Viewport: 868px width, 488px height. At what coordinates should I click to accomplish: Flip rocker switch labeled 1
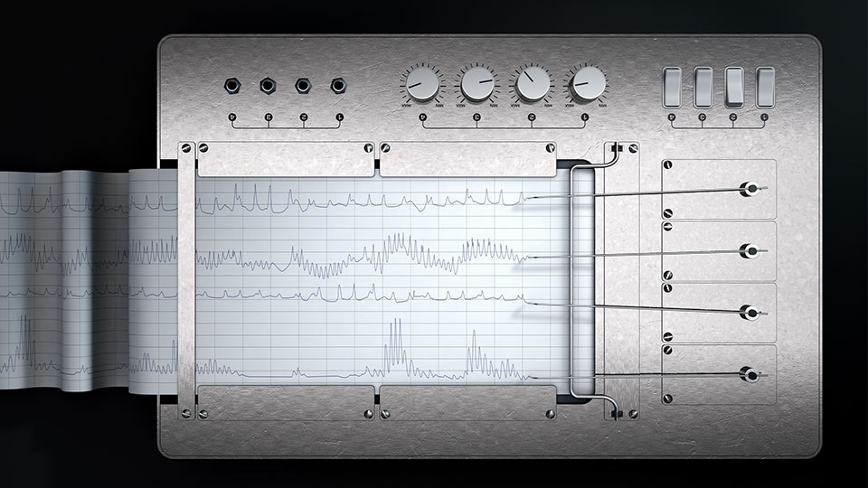pyautogui.click(x=765, y=87)
